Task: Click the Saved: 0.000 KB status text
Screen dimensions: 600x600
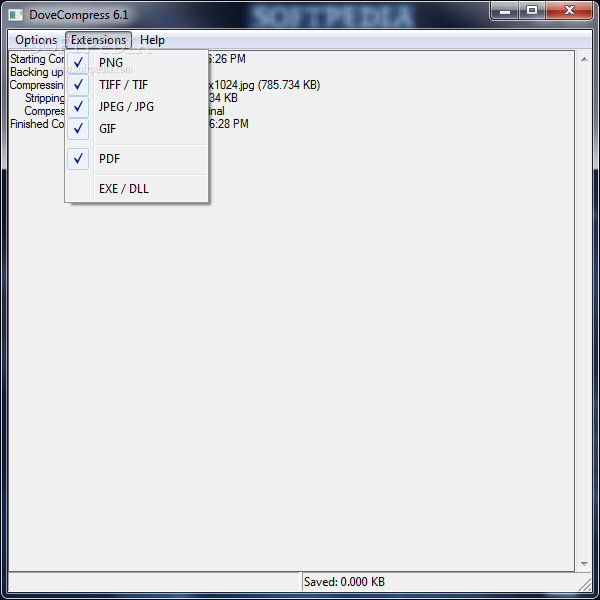Action: [x=344, y=582]
